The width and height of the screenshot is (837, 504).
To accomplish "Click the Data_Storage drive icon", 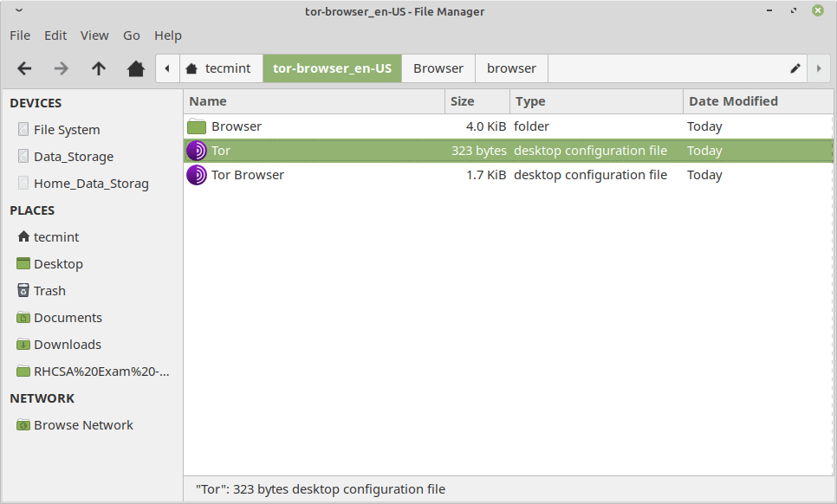I will 23,156.
